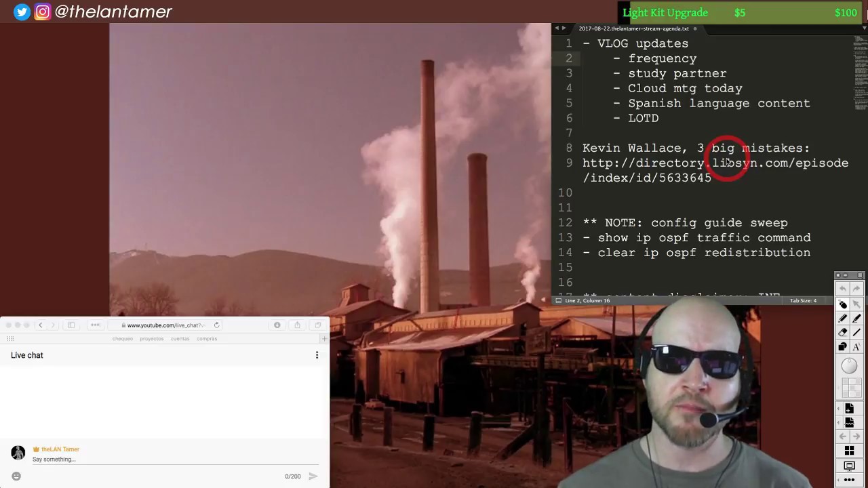Image resolution: width=868 pixels, height=488 pixels.
Task: Select the eraser tool in palette
Action: [843, 332]
